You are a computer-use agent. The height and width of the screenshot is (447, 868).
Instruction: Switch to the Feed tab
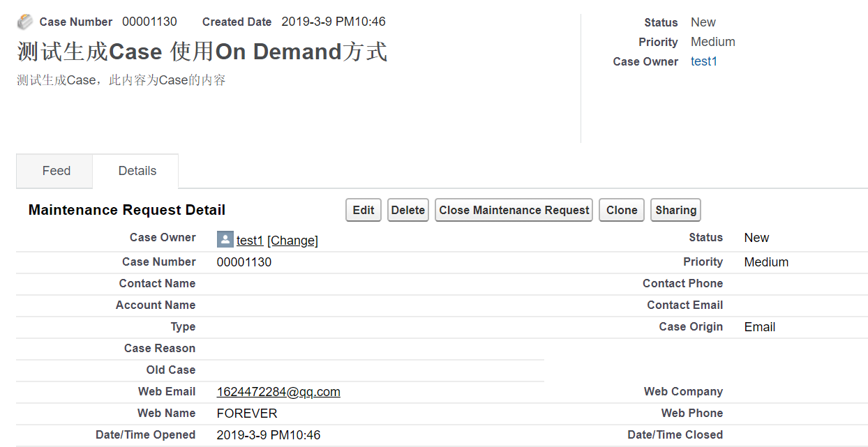click(x=56, y=171)
